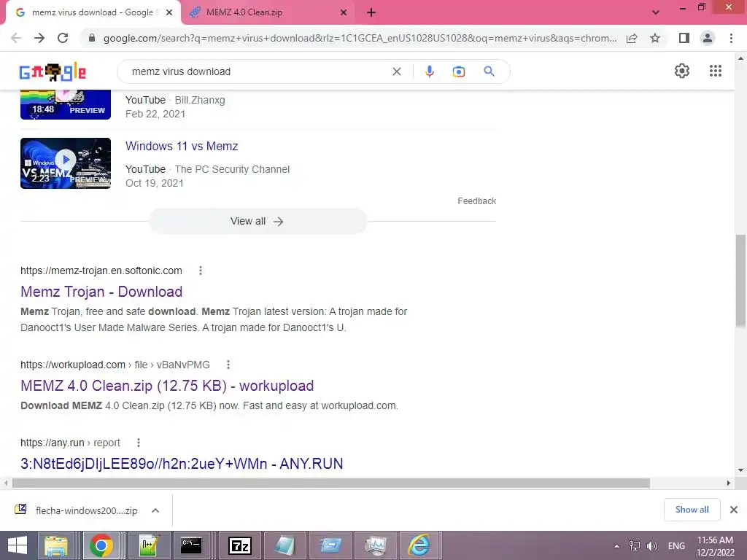Open the Windows 11 vs Memz link
Image resolution: width=747 pixels, height=560 pixels.
pyautogui.click(x=182, y=146)
